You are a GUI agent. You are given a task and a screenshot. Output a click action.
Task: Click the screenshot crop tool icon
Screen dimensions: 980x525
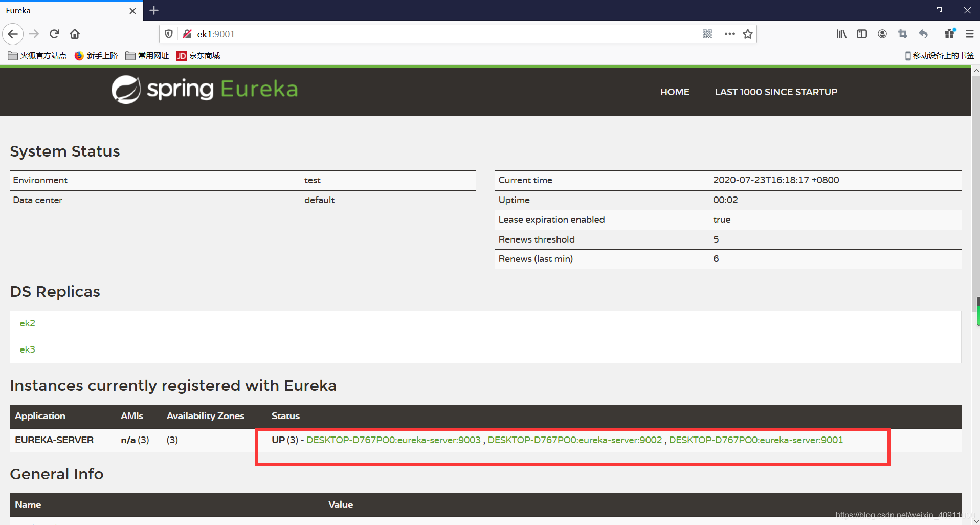tap(903, 34)
